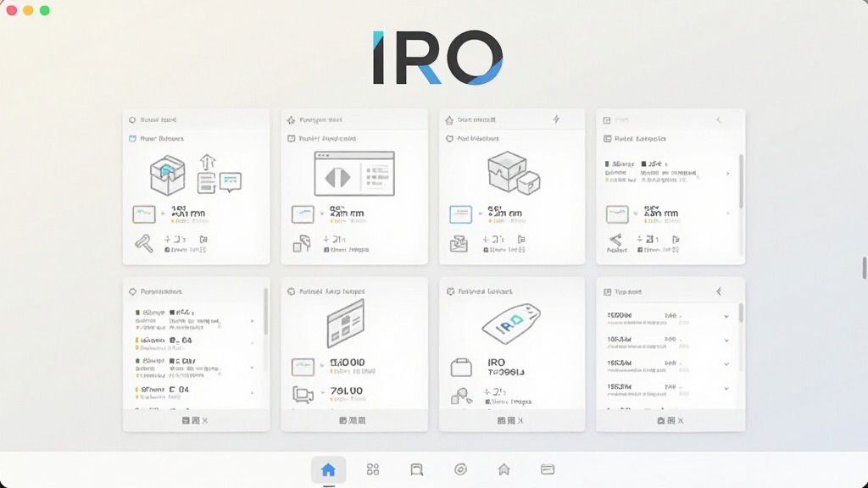The image size is (868, 488).
Task: Collapse the top-right card using its header chevron
Action: point(719,119)
